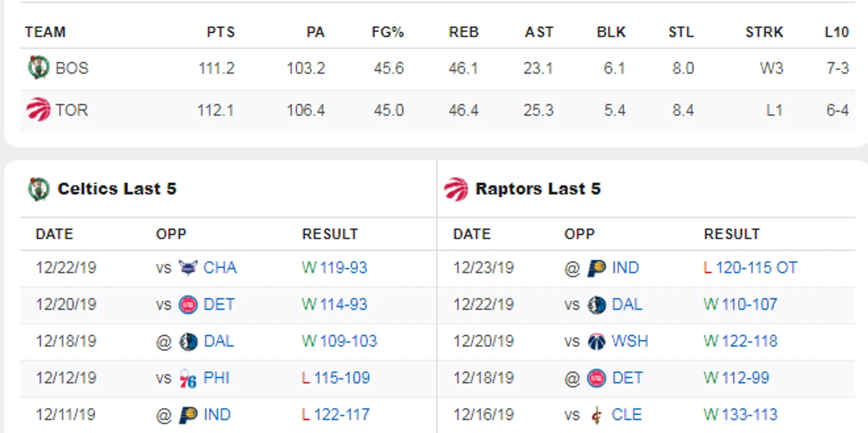Open the L 120-115 OT game result

click(750, 268)
